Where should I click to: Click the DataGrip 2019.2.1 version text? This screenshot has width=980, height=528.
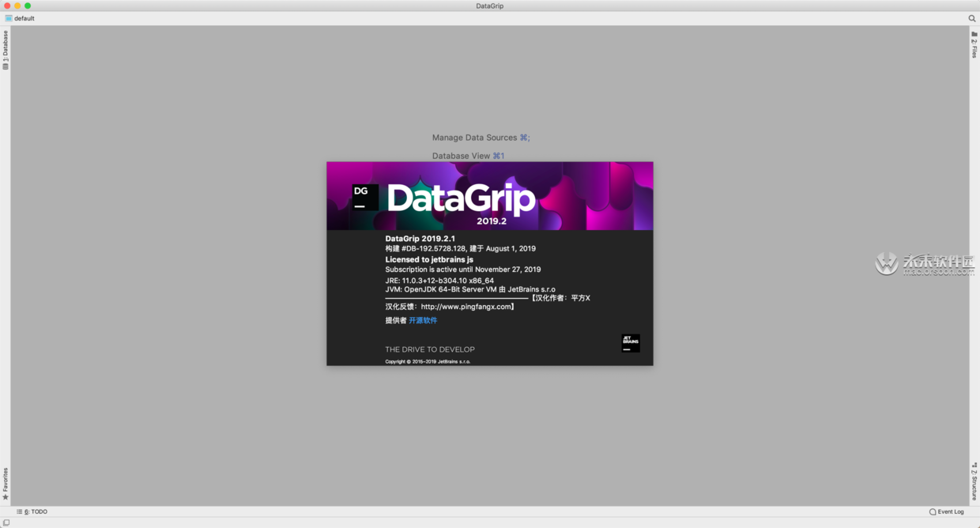click(x=420, y=238)
